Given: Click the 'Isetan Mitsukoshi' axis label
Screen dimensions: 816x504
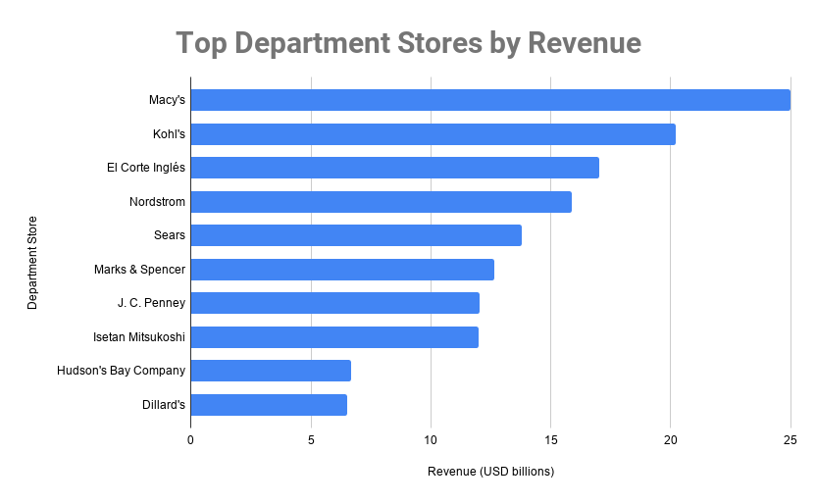Looking at the screenshot, I should click(x=139, y=337).
